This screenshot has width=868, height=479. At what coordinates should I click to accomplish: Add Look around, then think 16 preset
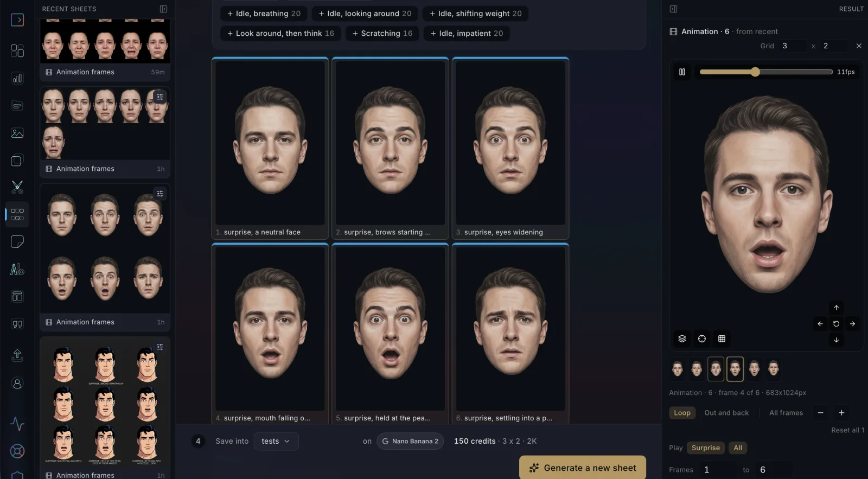pyautogui.click(x=280, y=33)
